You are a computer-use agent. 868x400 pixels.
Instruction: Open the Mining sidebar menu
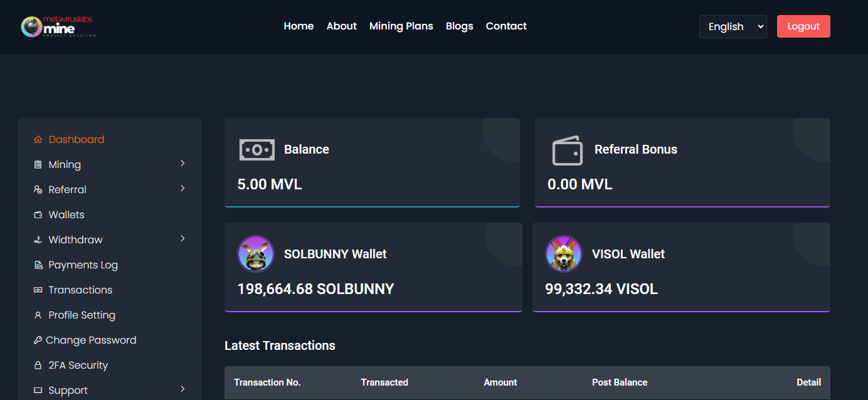[65, 164]
